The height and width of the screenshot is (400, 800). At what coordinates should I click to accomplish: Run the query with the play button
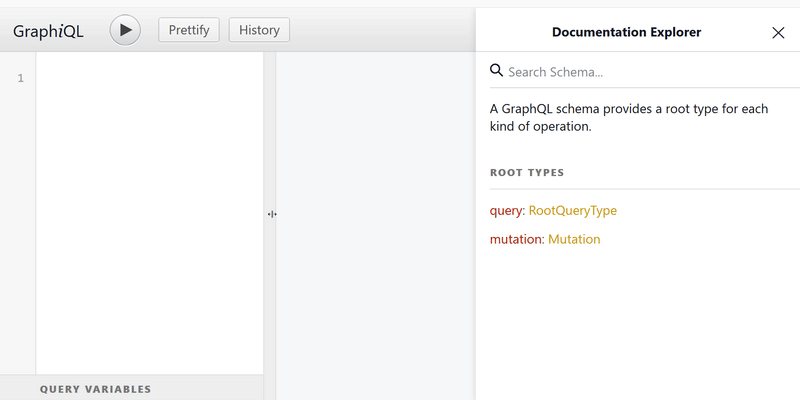[125, 30]
